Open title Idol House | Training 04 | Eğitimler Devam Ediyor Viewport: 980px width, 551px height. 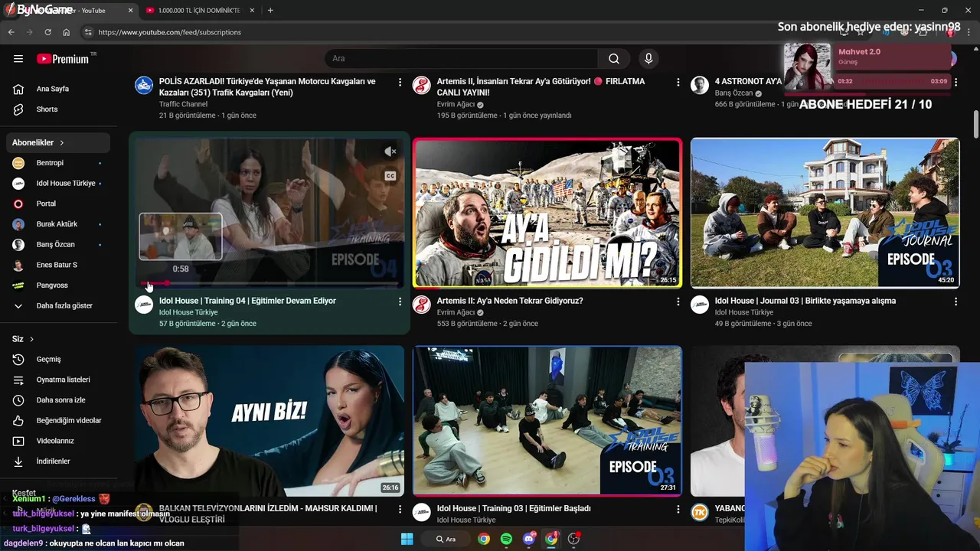point(247,301)
